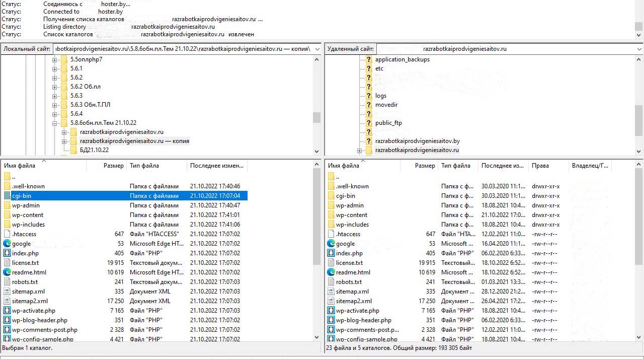644x359 pixels.
Task: Click the remote wp-admin folder icon
Action: click(331, 205)
